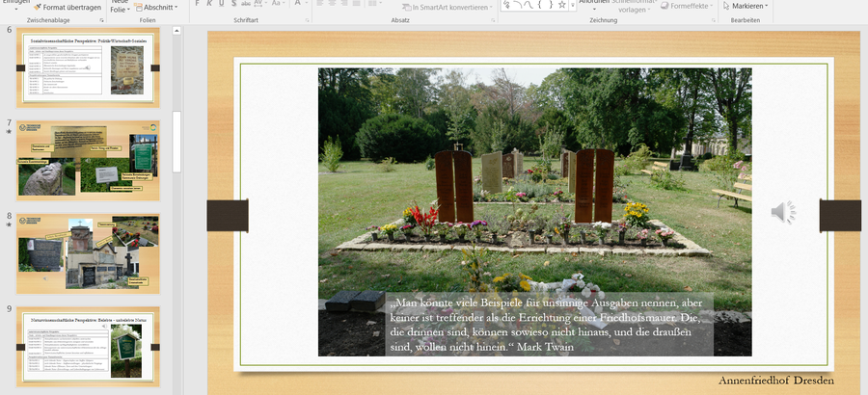Open Zeichnung drawing dialog launcher
The width and height of the screenshot is (868, 395).
[713, 20]
